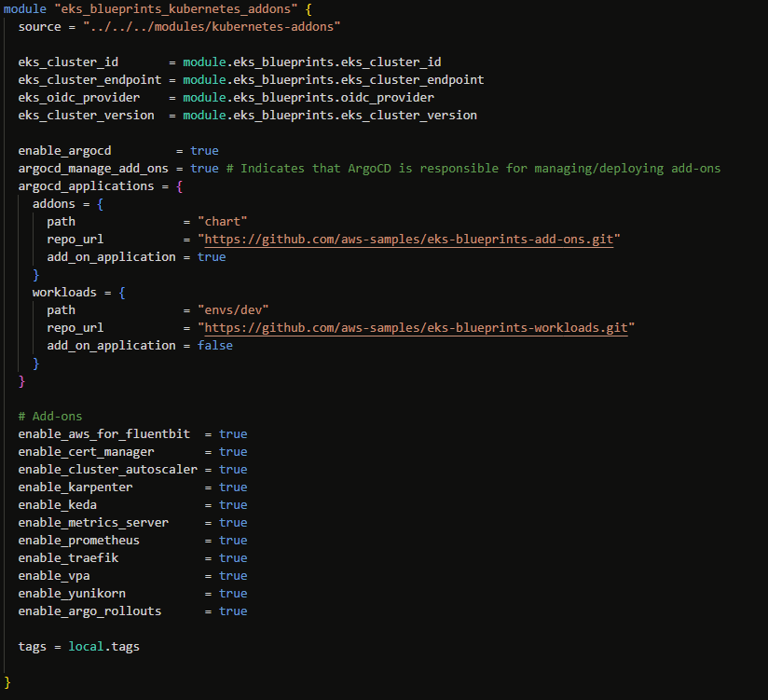Click enable_cert_manager variable

coord(86,452)
